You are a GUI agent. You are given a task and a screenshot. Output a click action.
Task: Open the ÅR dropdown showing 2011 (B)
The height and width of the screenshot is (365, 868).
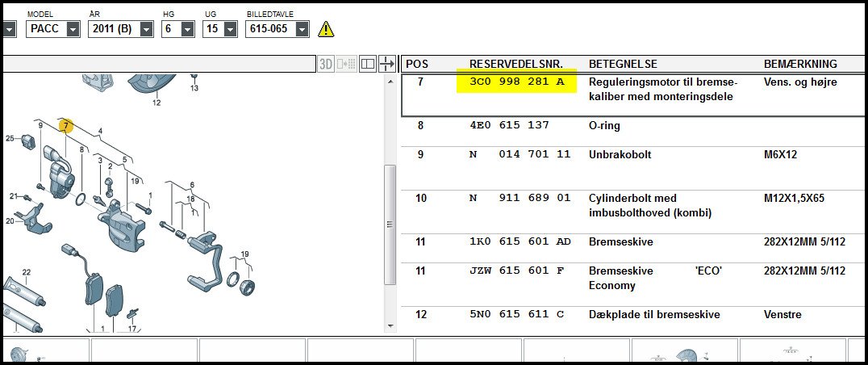coord(146,30)
